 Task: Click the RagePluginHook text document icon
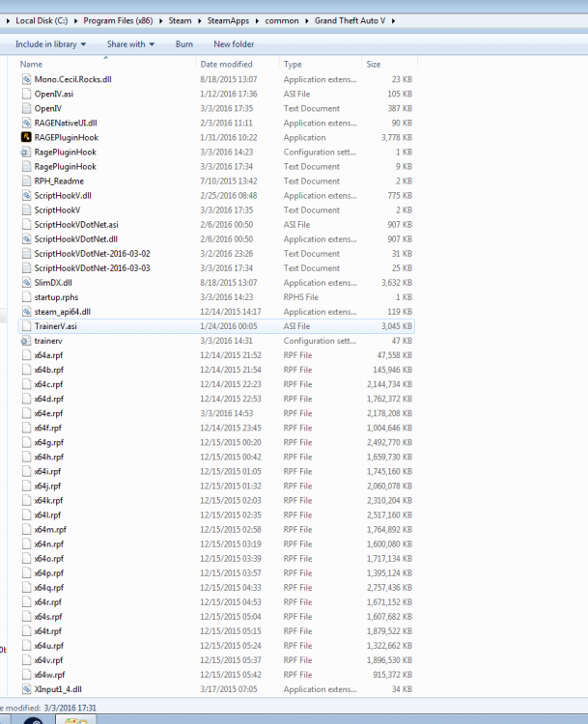pyautogui.click(x=26, y=167)
